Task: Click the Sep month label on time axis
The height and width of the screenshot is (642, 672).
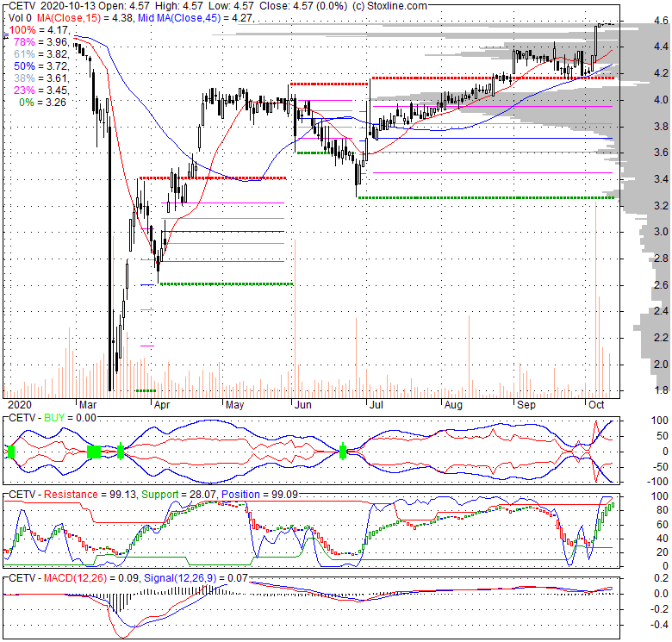Action: point(526,404)
